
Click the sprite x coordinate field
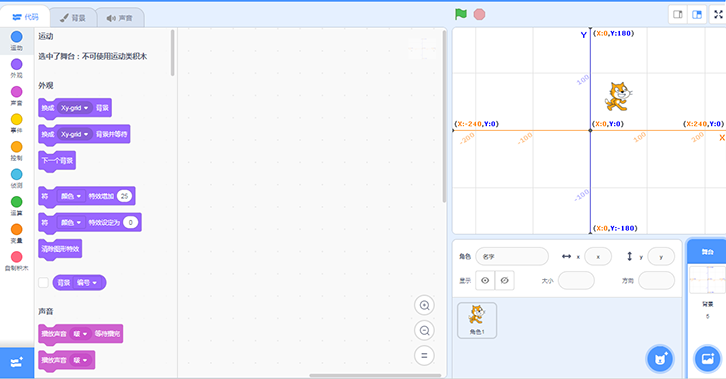point(598,256)
